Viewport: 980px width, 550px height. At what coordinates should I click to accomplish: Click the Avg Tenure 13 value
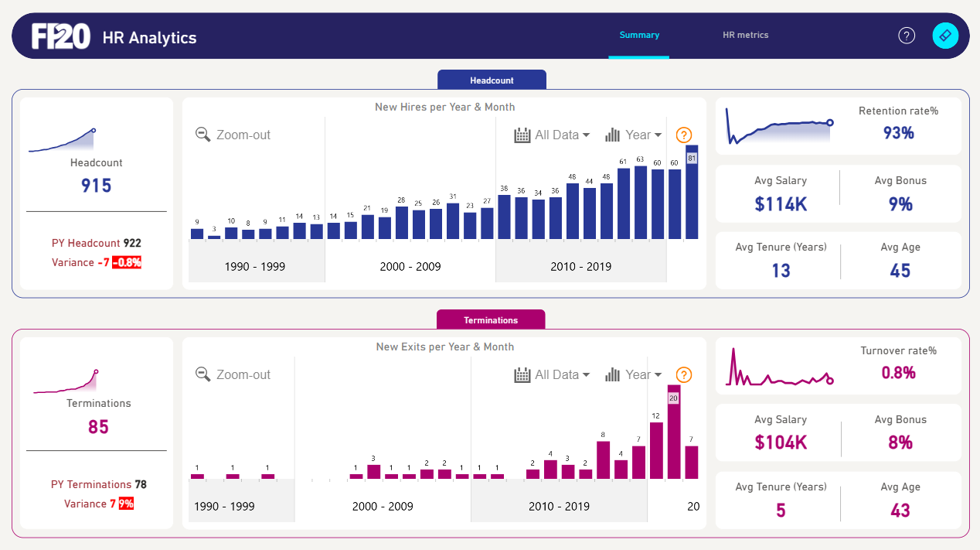click(x=781, y=271)
